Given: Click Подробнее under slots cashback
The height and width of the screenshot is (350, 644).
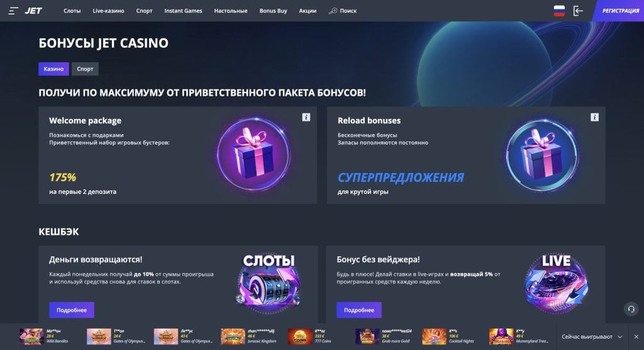Looking at the screenshot, I should pos(72,310).
